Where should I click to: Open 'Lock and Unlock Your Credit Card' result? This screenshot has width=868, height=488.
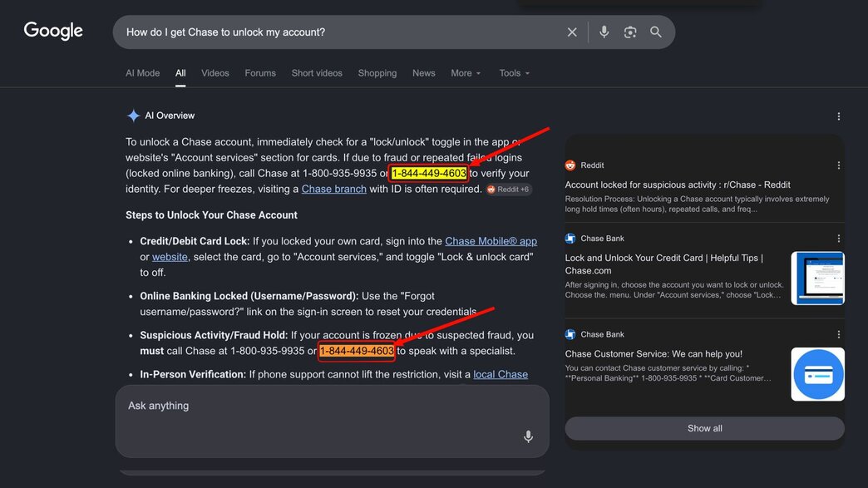click(x=664, y=264)
